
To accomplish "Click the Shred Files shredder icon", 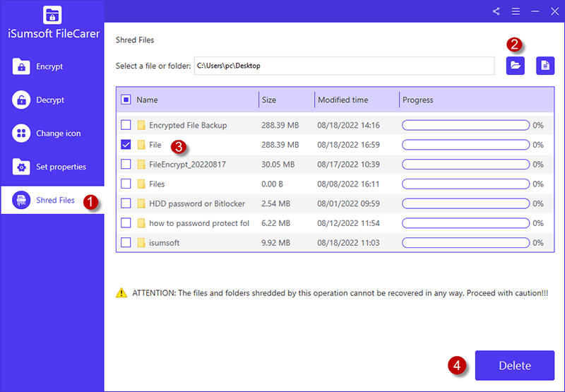I will click(21, 200).
